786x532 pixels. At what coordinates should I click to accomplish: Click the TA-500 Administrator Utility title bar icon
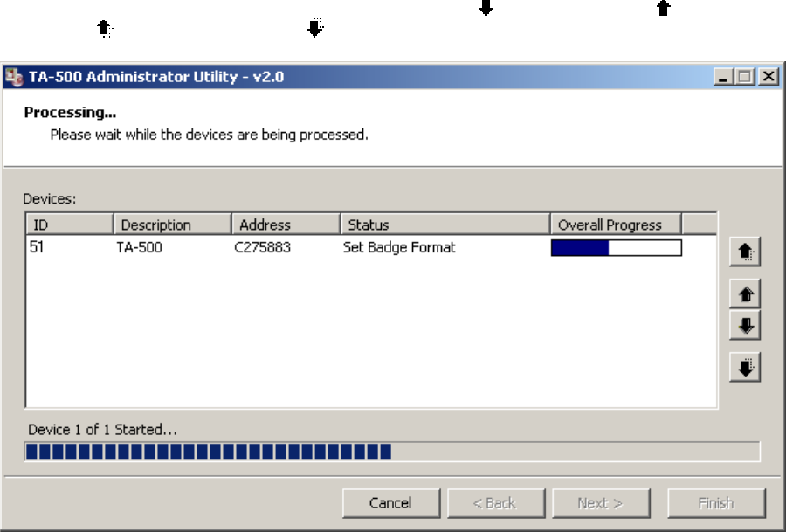[14, 77]
